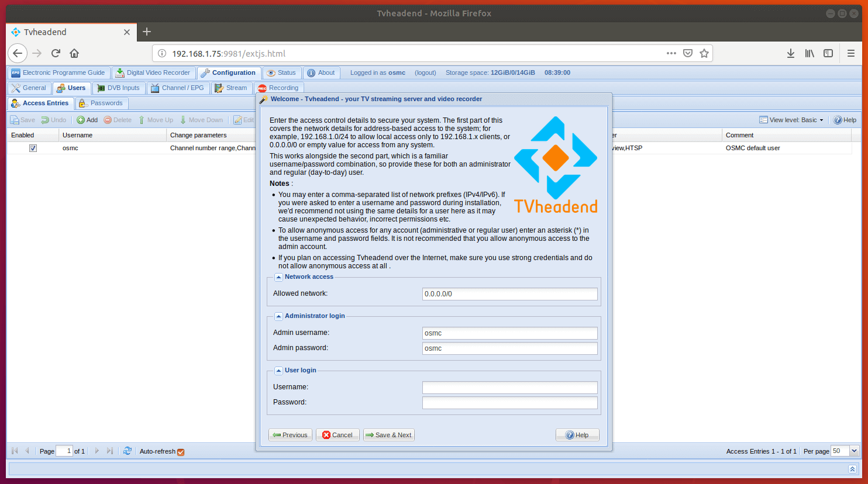Click Cancel in the welcome wizard
This screenshot has height=484, width=868.
pos(337,435)
